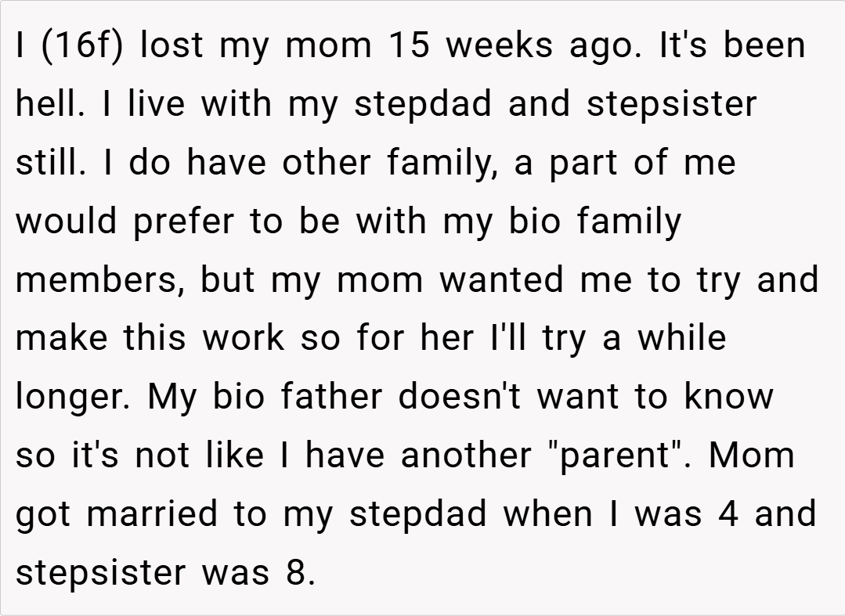This screenshot has height=616, width=845.
Task: Click the number "4" after "I was"
Action: 728,513
